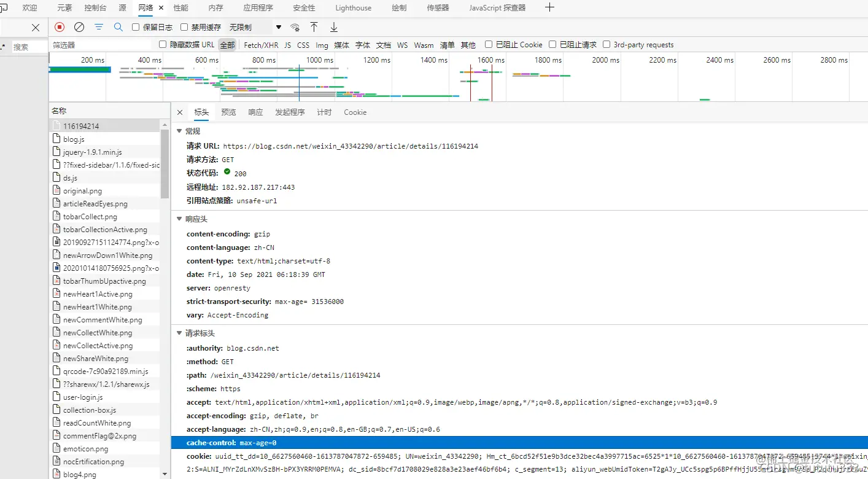Image resolution: width=868 pixels, height=479 pixels.
Task: Toggle the Disable cache checkbox
Action: [x=184, y=27]
